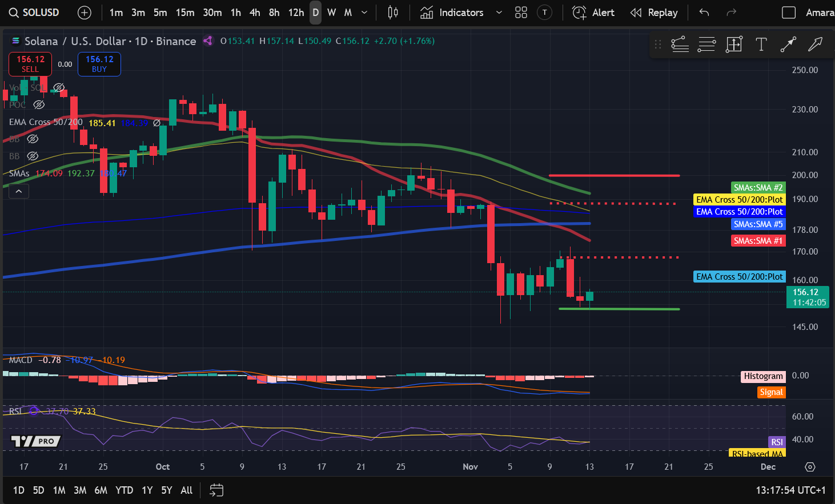Select the YTD range at the bottom
The height and width of the screenshot is (504, 835).
coord(124,490)
